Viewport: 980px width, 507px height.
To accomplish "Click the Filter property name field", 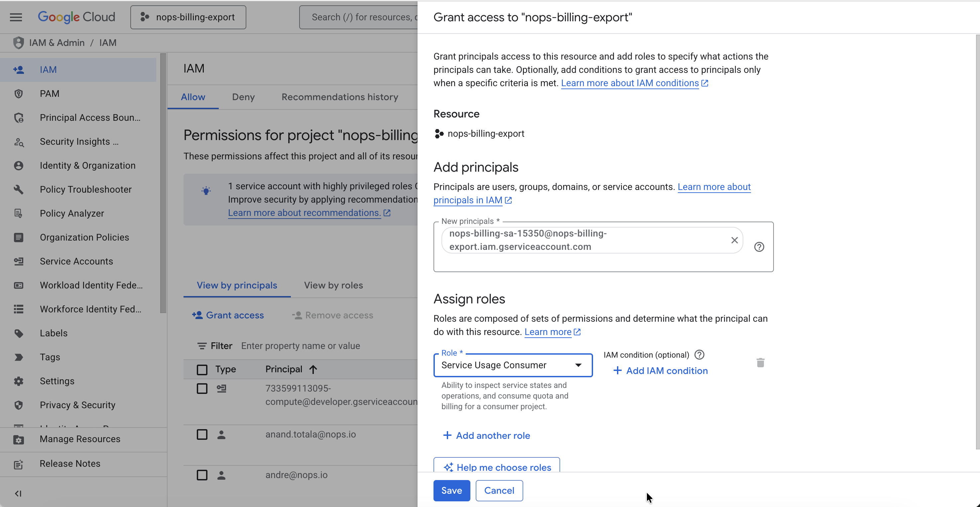I will tap(301, 346).
